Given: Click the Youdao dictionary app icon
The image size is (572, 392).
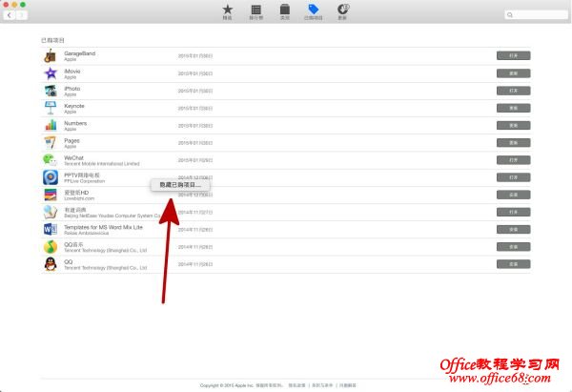Looking at the screenshot, I should click(x=51, y=212).
